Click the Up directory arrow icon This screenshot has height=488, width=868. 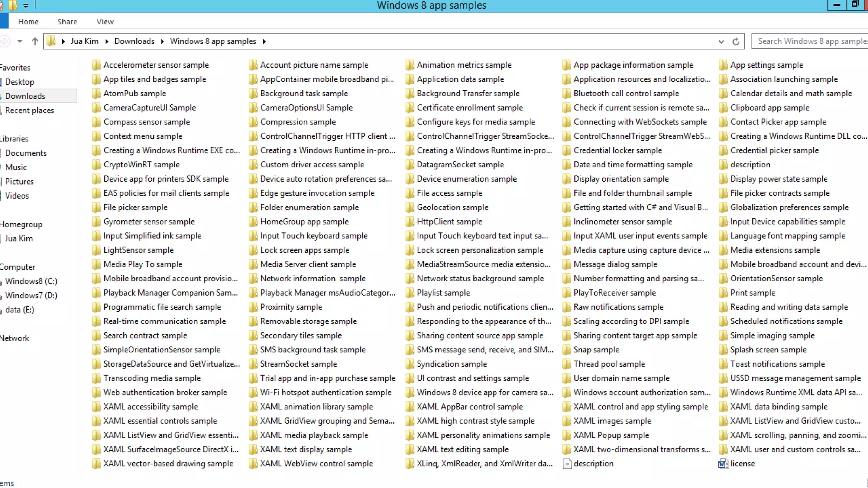[35, 41]
